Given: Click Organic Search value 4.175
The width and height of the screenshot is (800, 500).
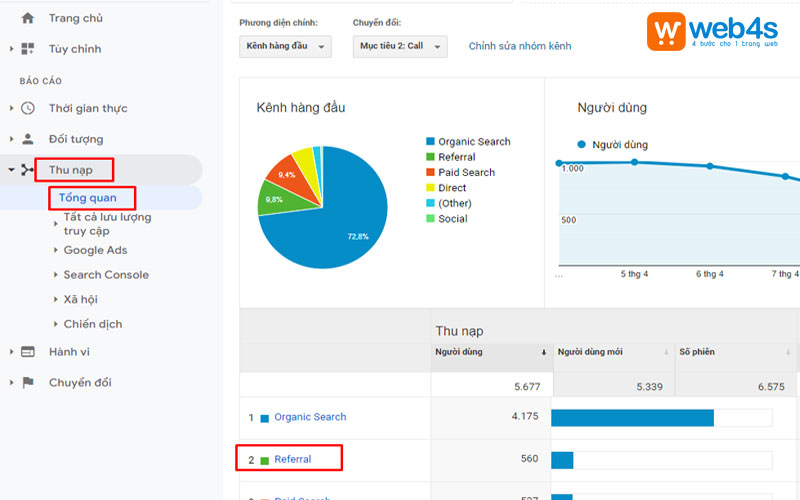Looking at the screenshot, I should 525,416.
